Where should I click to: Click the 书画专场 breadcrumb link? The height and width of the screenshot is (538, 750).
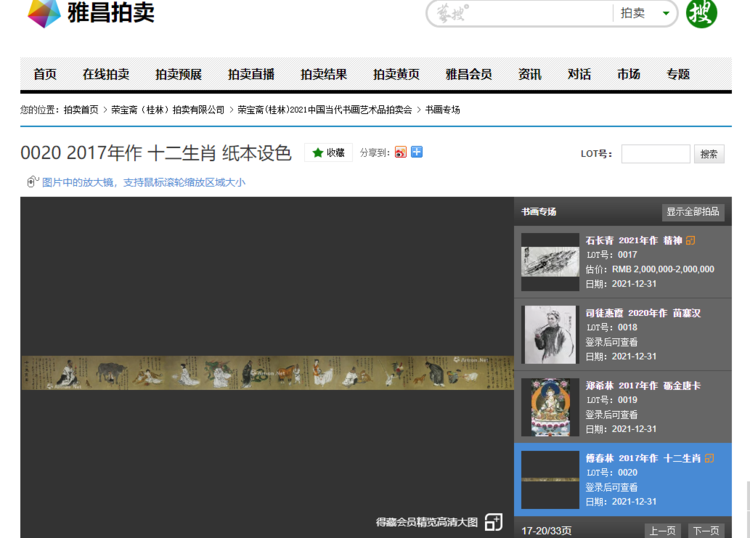(x=442, y=110)
